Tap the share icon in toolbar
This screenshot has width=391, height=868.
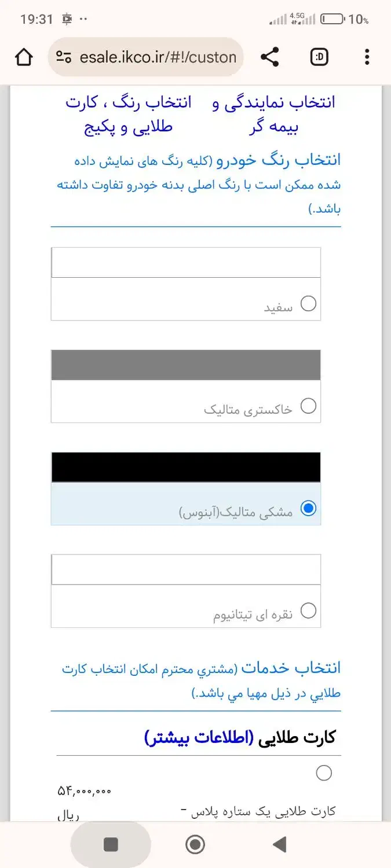269,57
